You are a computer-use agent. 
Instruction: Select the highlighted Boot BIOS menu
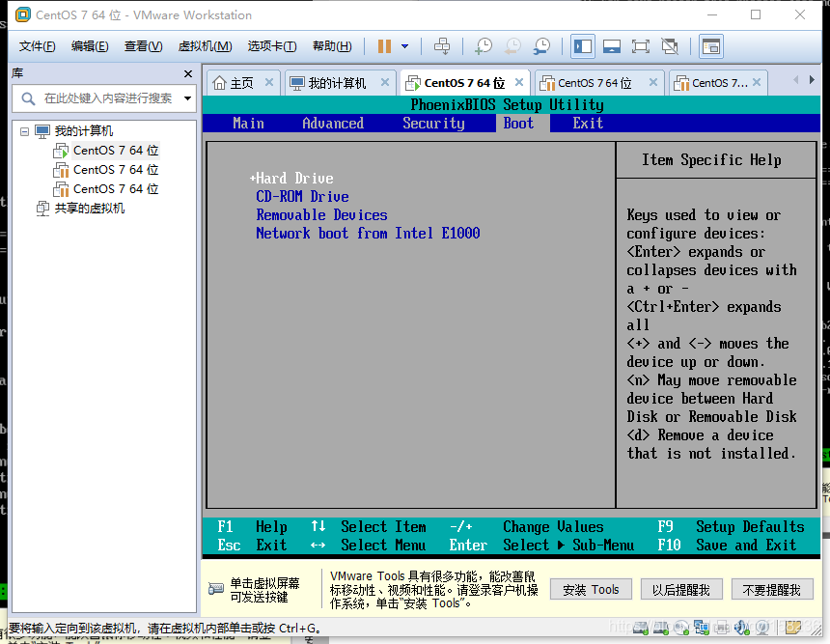tap(518, 124)
